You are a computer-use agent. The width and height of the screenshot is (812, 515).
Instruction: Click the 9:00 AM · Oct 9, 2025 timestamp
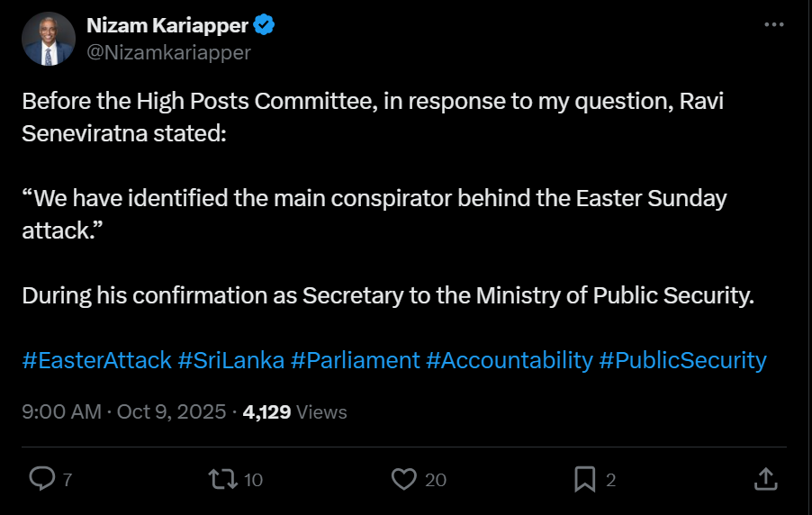point(123,412)
